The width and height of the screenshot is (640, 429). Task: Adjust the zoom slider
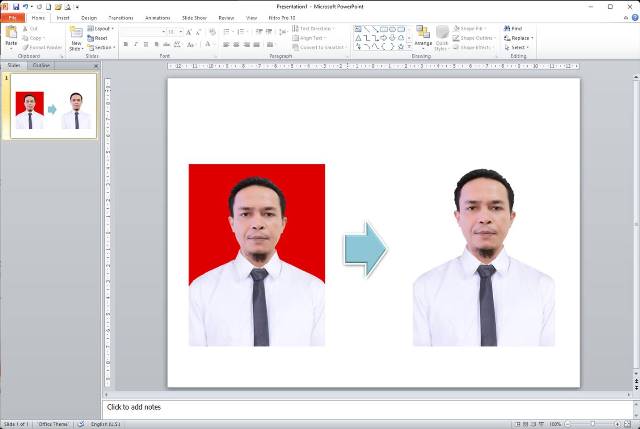click(x=593, y=425)
